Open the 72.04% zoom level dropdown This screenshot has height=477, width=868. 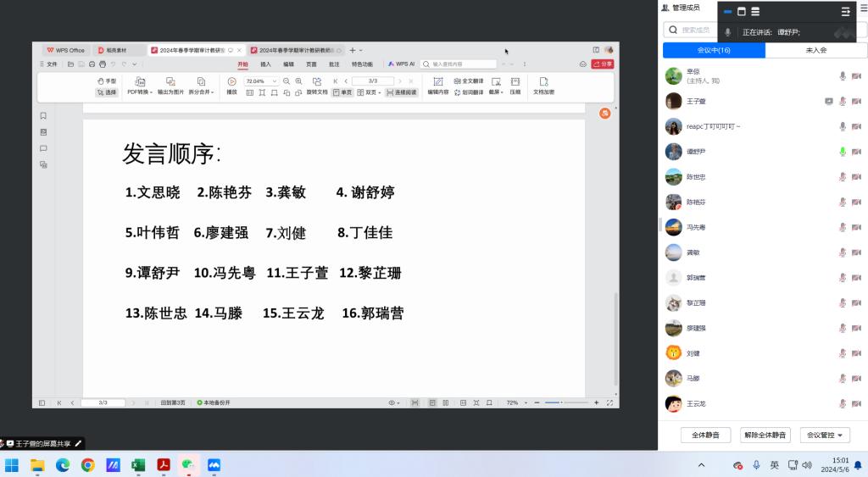(274, 81)
